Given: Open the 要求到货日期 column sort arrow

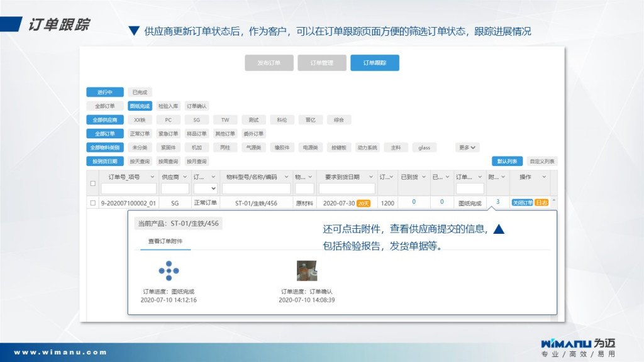Looking at the screenshot, I should [371, 177].
